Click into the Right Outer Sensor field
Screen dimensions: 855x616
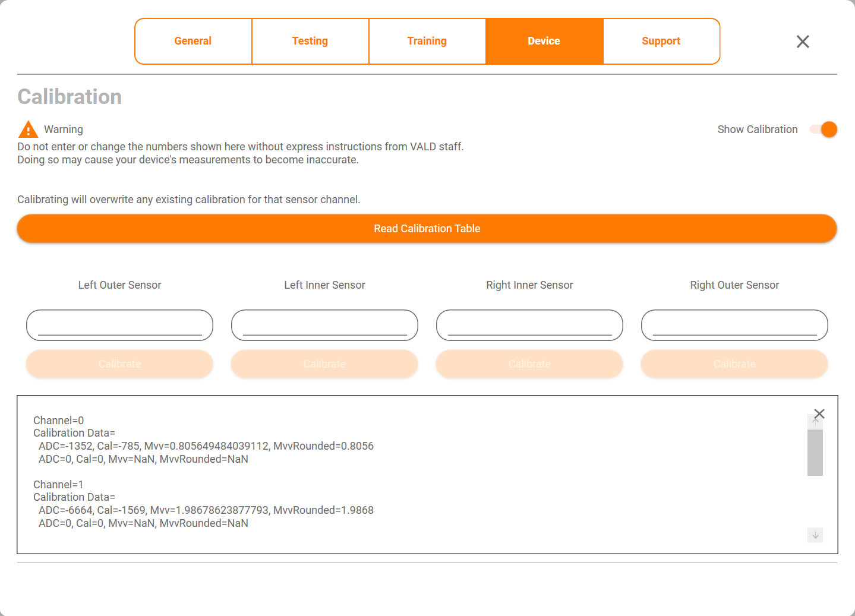[x=734, y=325]
